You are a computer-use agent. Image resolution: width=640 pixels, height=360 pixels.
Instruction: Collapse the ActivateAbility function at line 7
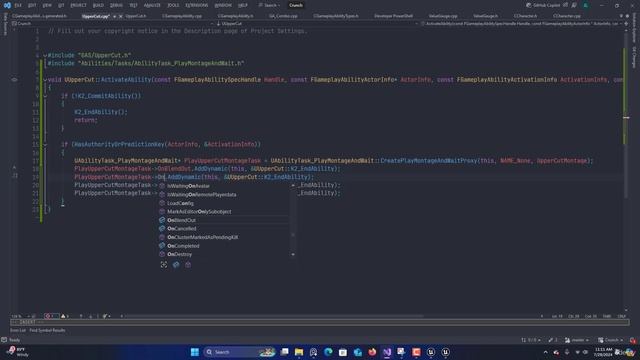(45, 80)
